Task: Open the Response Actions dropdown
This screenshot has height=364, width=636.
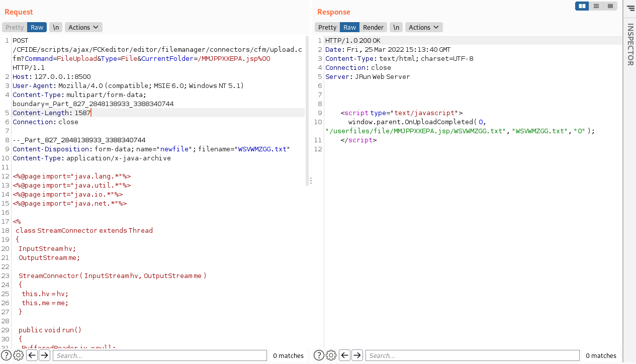Action: click(424, 27)
